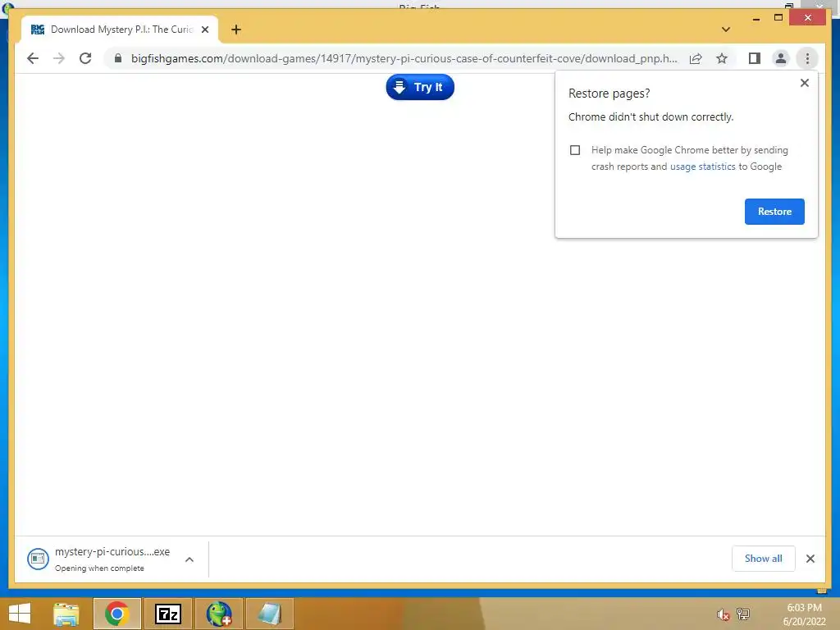Open the notepad app in the taskbar
The image size is (840, 630).
tap(269, 614)
